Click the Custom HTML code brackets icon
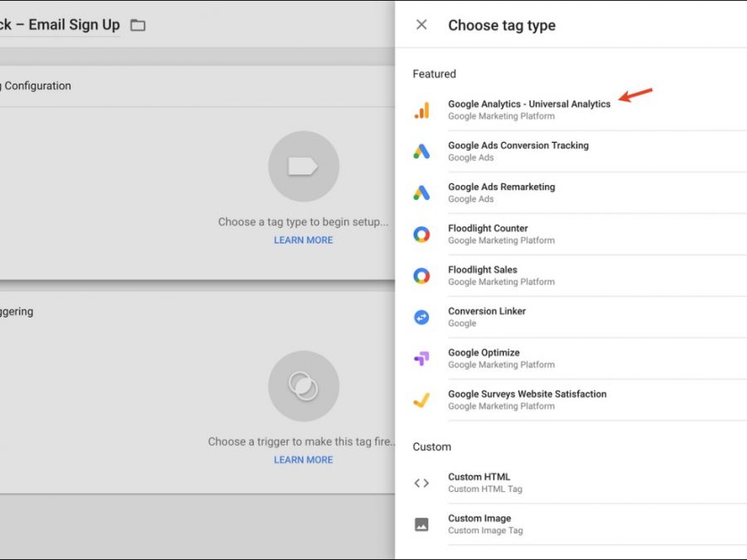Viewport: 747px width, 560px height. click(x=422, y=483)
